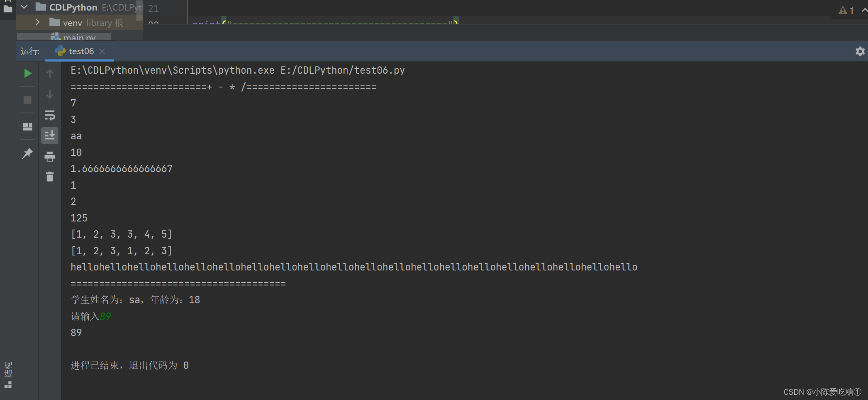Click the warning indicator showing 1
Viewport: 868px width, 400px height.
[846, 11]
